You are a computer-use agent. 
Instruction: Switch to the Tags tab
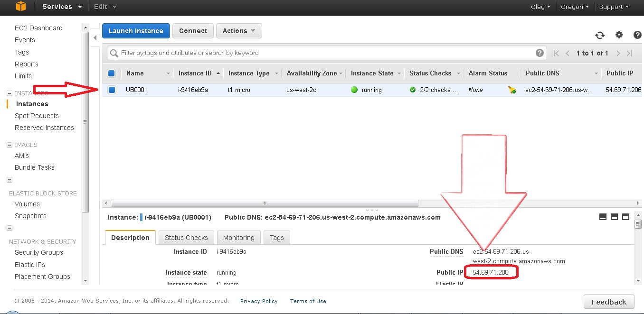(276, 238)
